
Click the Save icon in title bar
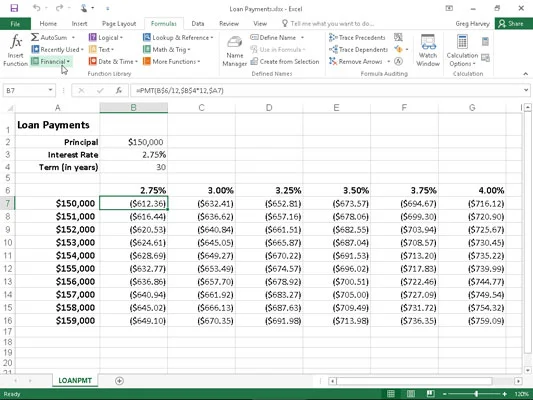click(x=14, y=8)
